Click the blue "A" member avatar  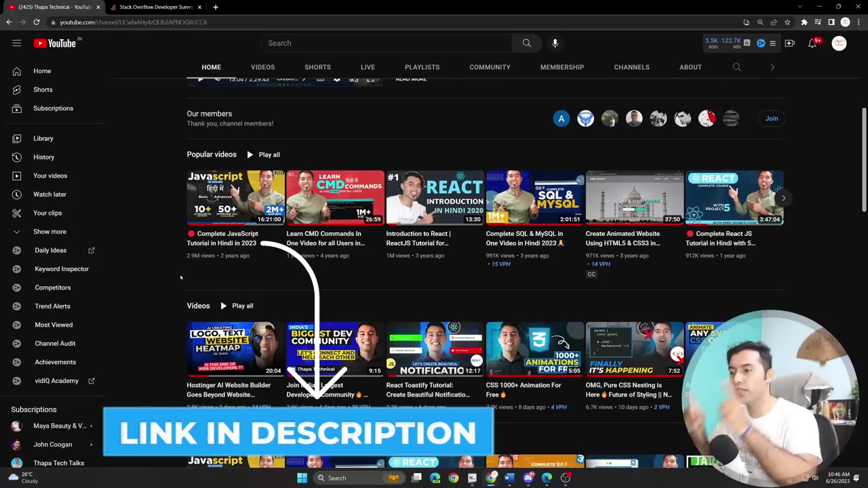561,119
